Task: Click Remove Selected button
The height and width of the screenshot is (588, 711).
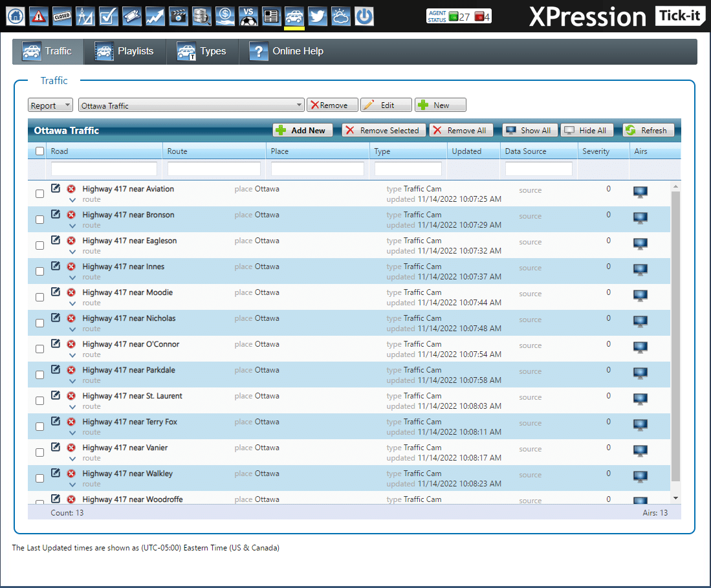Action: [x=384, y=130]
